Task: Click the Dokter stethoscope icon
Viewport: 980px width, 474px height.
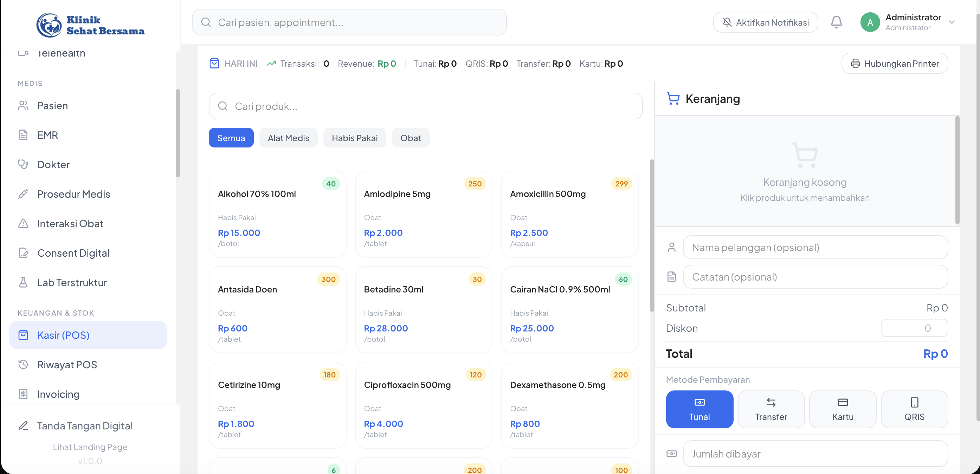Action: tap(23, 164)
